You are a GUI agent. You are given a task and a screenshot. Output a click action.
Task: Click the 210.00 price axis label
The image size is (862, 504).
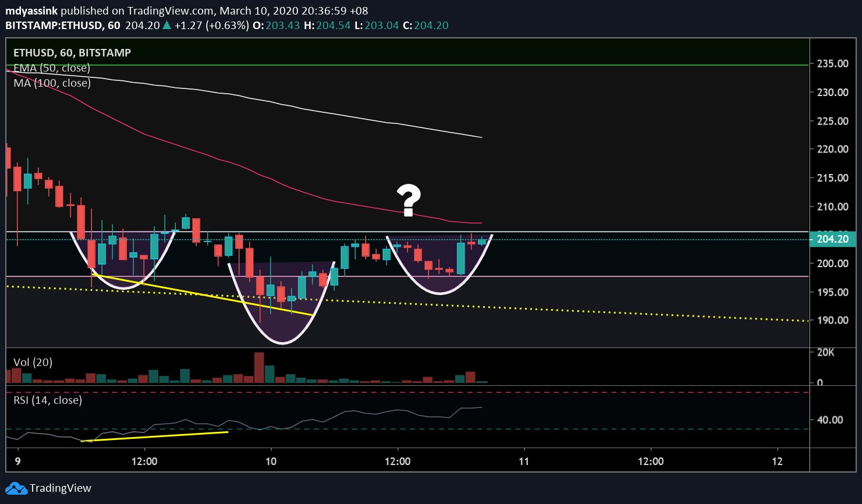pos(832,207)
